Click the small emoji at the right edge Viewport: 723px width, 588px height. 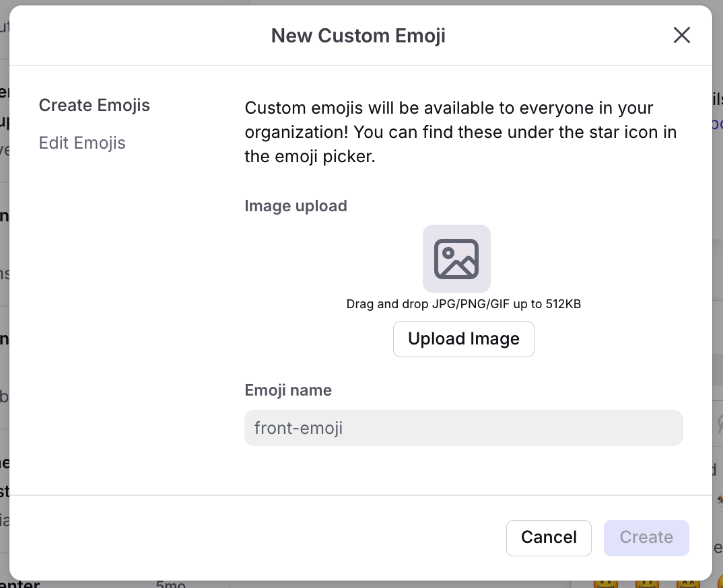click(x=719, y=501)
